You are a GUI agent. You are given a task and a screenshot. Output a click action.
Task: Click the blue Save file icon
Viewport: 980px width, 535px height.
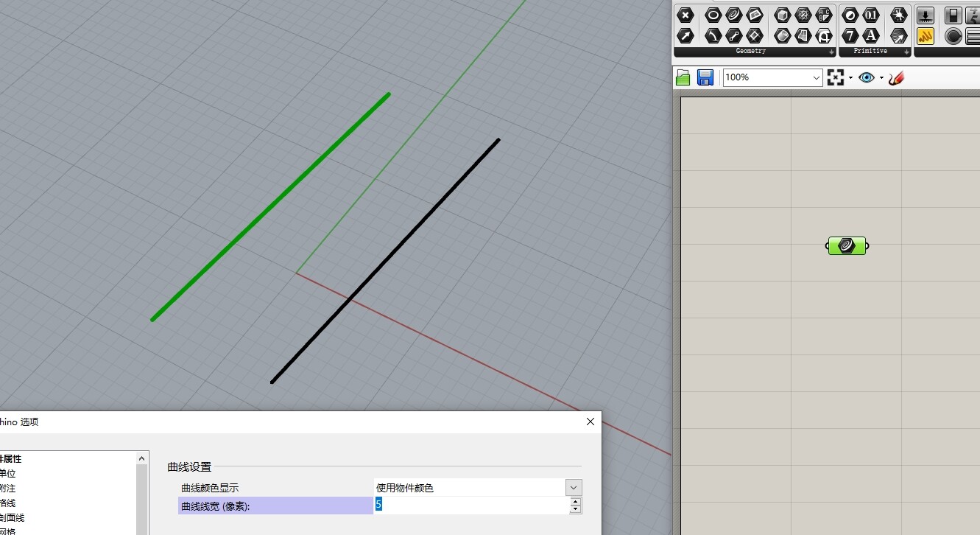point(705,77)
